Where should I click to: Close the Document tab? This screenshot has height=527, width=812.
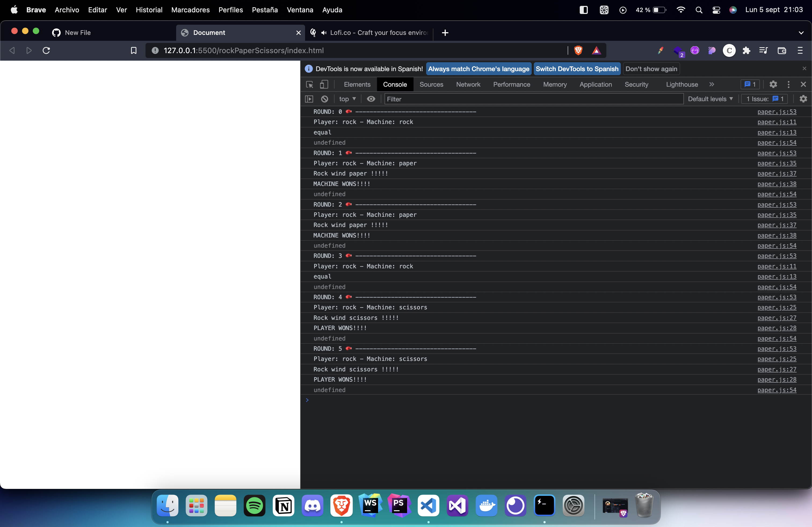298,33
